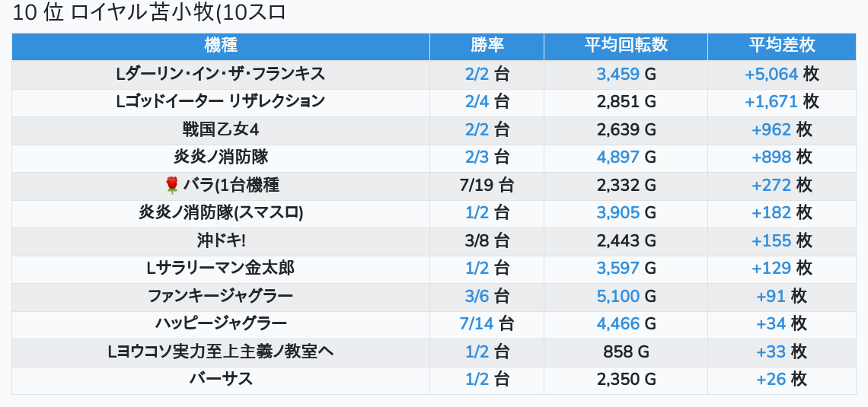Select the Lサラリーマン金太郎 row
The height and width of the screenshot is (407, 868).
(x=221, y=269)
